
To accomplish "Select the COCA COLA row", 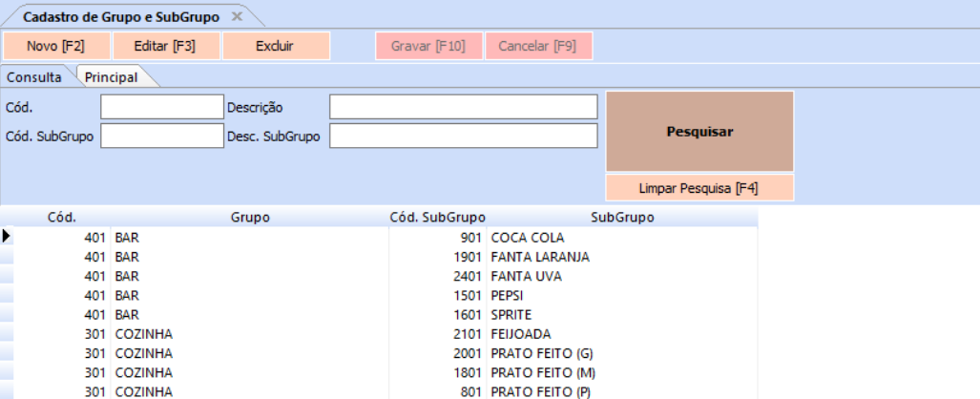I will pyautogui.click(x=527, y=238).
